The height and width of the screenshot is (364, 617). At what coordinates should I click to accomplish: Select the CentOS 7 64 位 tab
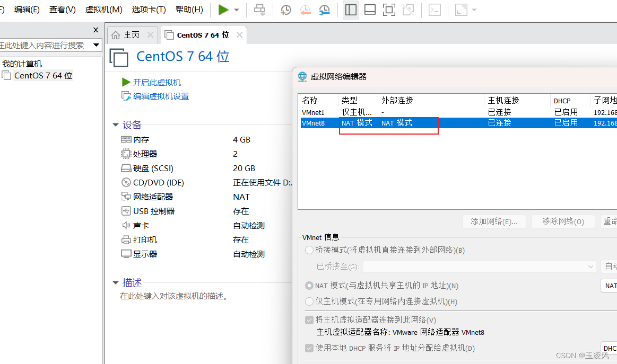[203, 35]
